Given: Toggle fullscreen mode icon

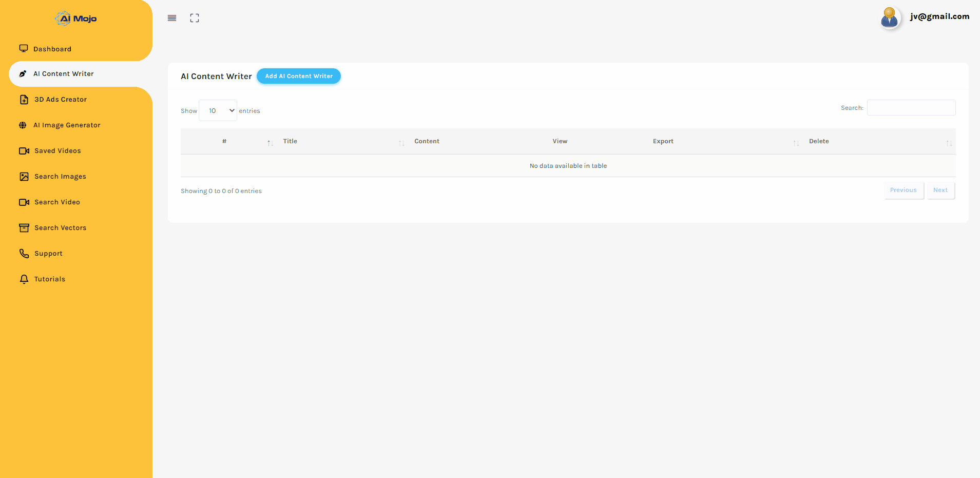Looking at the screenshot, I should tap(195, 18).
